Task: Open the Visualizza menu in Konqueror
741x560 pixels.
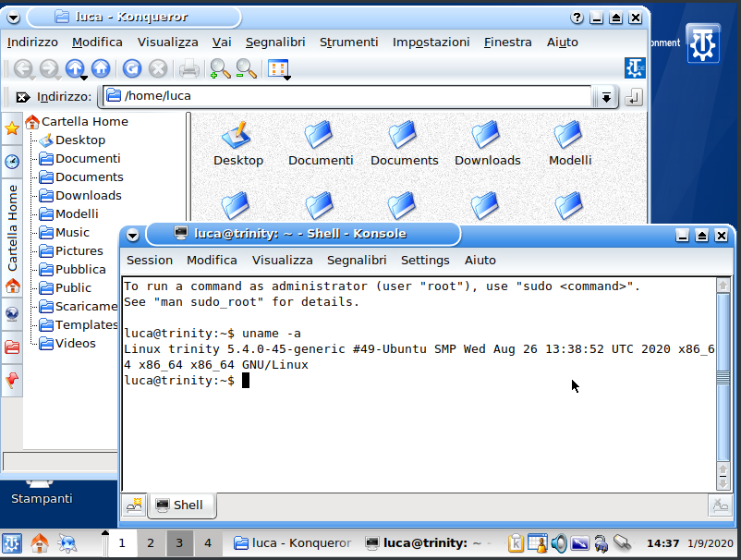Action: click(x=168, y=43)
